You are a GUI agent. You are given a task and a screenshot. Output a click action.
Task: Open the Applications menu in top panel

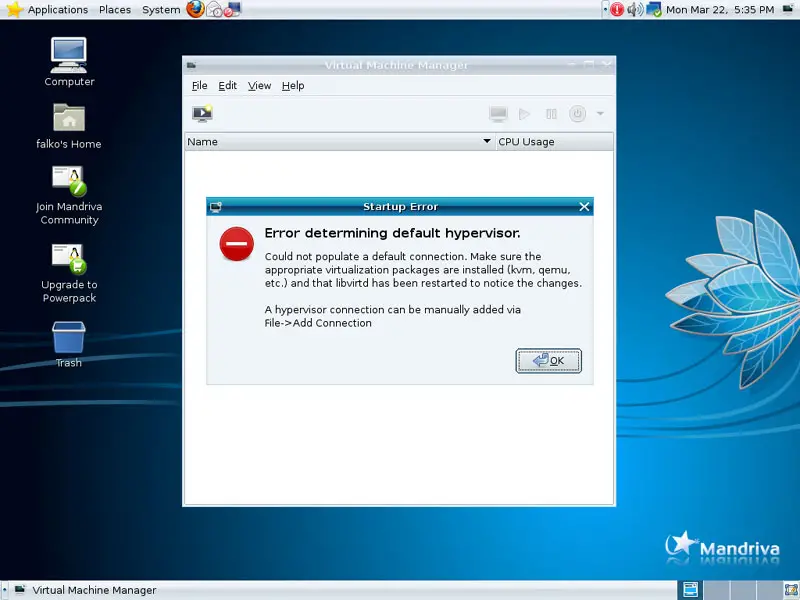tap(58, 10)
